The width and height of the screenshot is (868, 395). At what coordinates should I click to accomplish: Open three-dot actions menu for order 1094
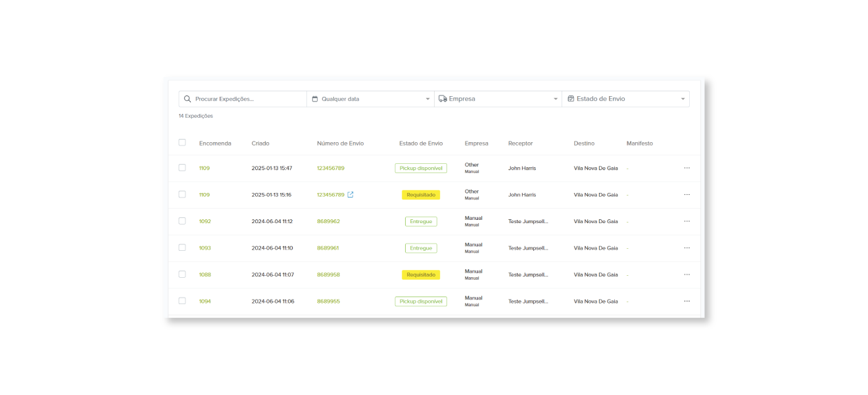[687, 301]
